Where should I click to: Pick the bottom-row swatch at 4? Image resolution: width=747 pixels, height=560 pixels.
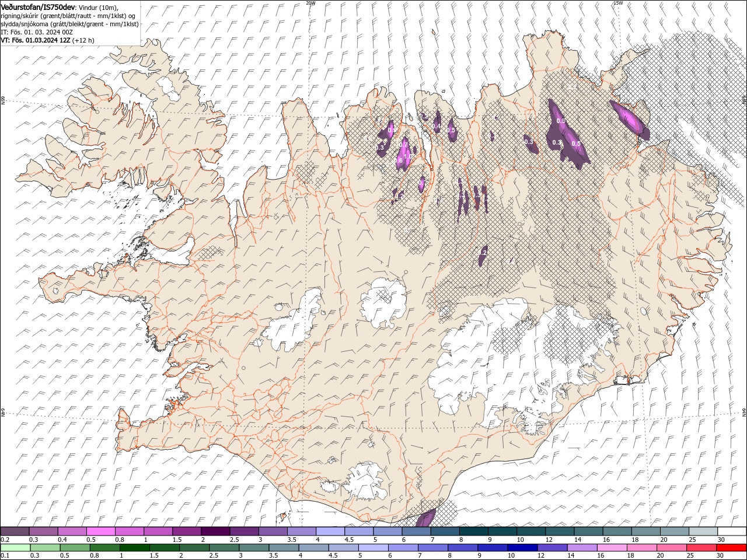pos(313,548)
